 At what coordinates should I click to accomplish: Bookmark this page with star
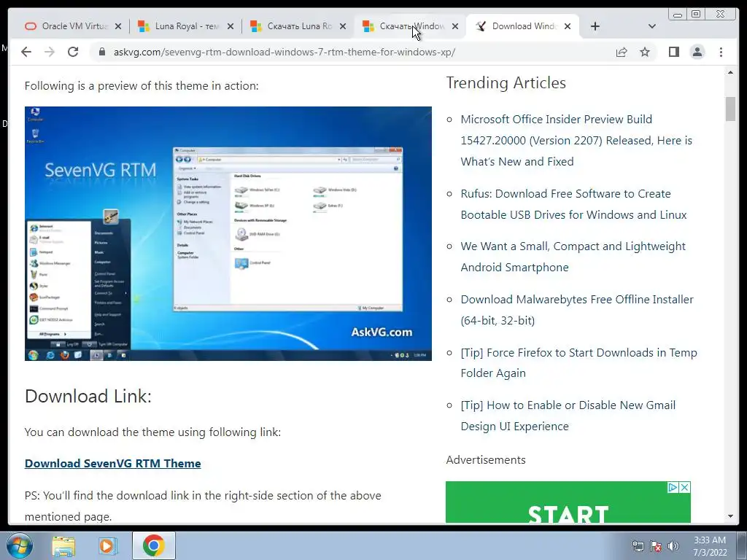645,52
